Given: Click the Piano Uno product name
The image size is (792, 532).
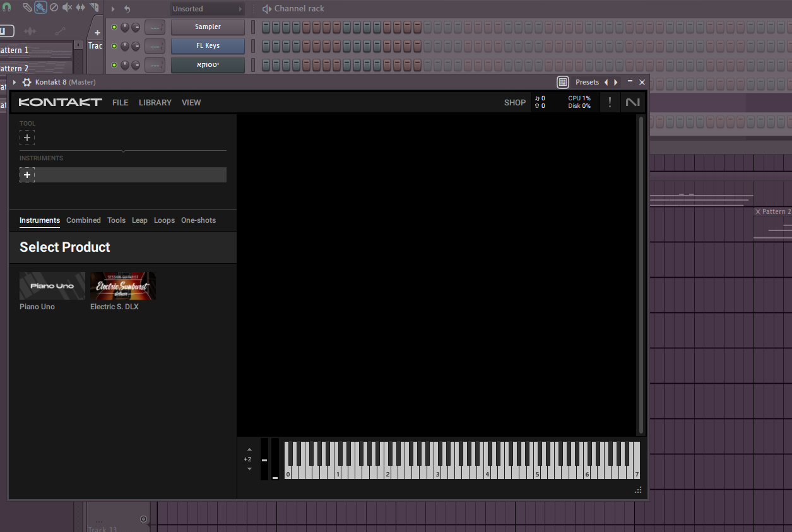Looking at the screenshot, I should [37, 307].
